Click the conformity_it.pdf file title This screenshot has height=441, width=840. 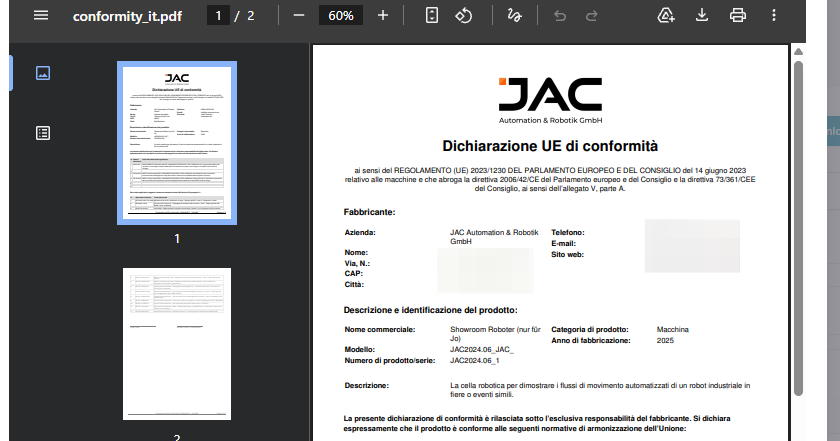point(127,17)
